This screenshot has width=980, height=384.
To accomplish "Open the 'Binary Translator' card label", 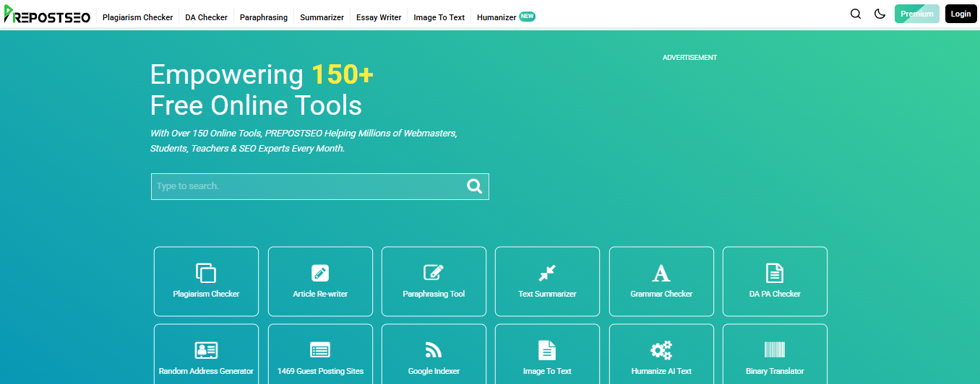I will (775, 372).
